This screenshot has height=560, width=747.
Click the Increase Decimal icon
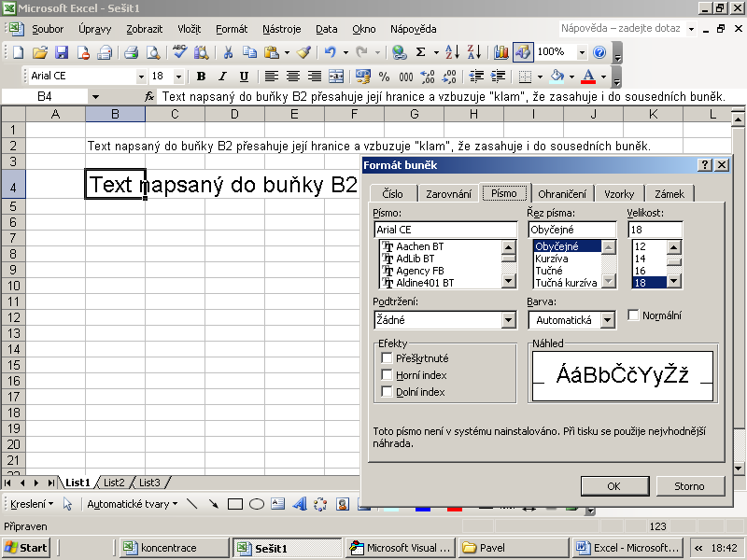428,77
